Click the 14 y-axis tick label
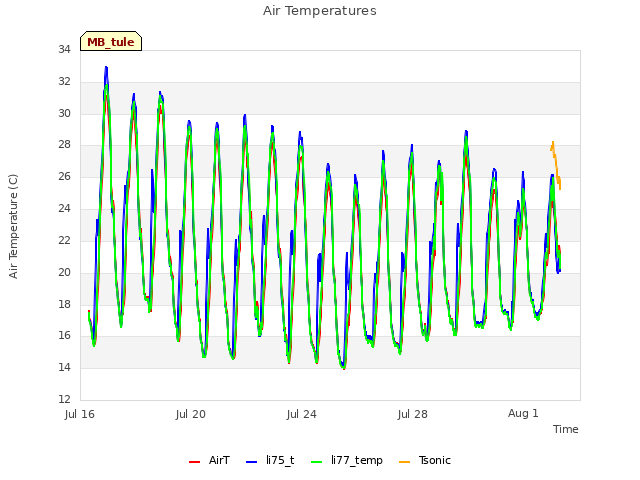 tap(64, 367)
